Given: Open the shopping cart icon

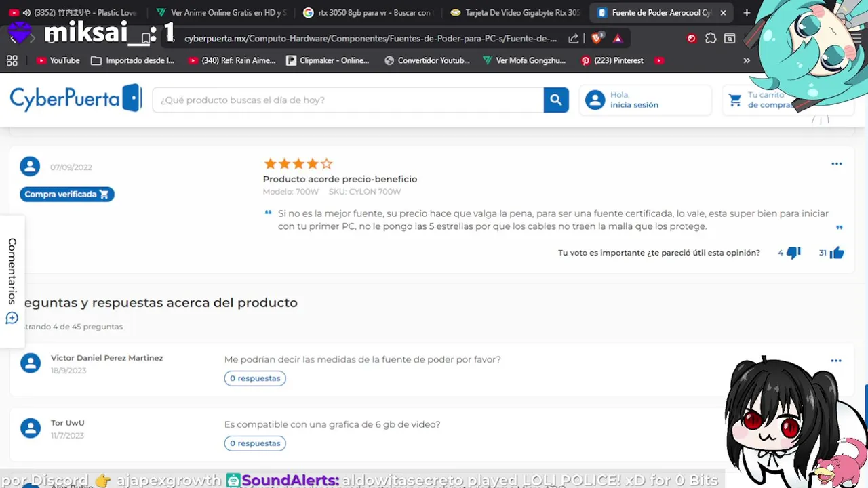Looking at the screenshot, I should coord(734,100).
